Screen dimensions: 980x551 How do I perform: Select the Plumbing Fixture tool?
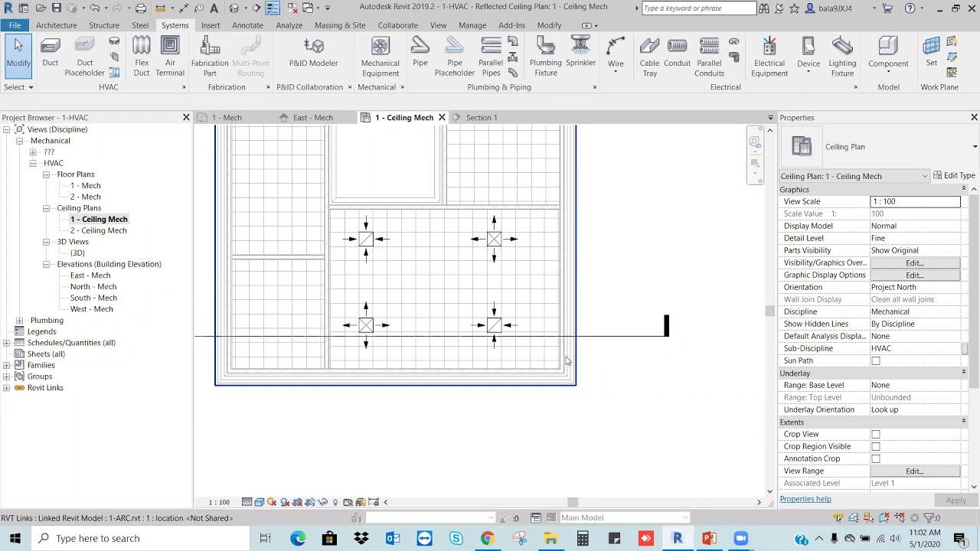tap(545, 57)
